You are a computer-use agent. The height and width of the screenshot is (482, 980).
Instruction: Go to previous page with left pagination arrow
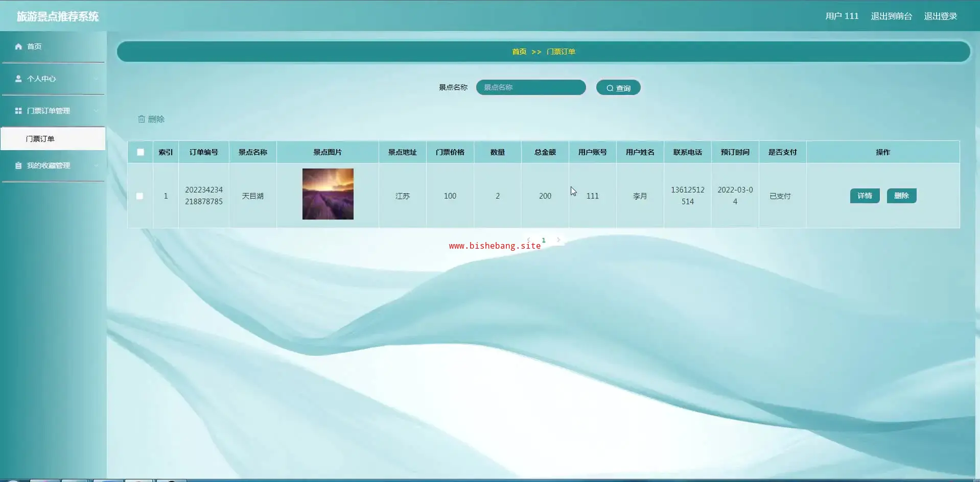(528, 240)
